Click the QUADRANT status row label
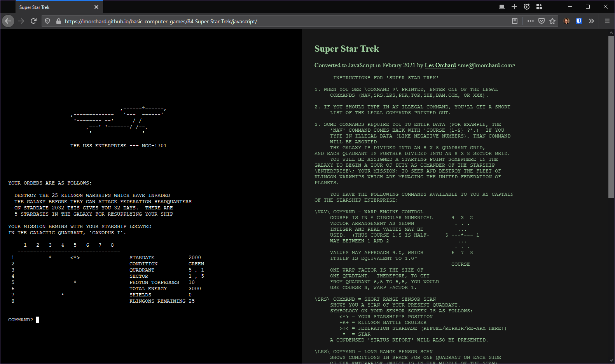Image resolution: width=615 pixels, height=364 pixels. point(142,270)
